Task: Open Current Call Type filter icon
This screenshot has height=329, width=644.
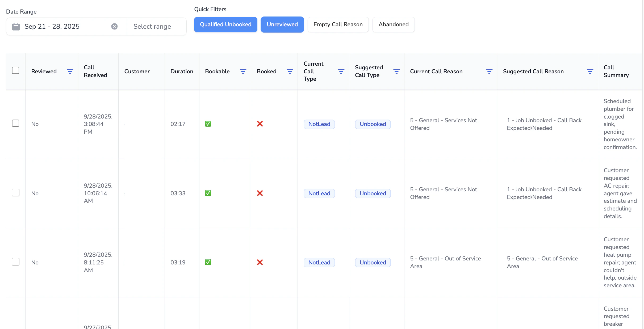Action: click(341, 71)
